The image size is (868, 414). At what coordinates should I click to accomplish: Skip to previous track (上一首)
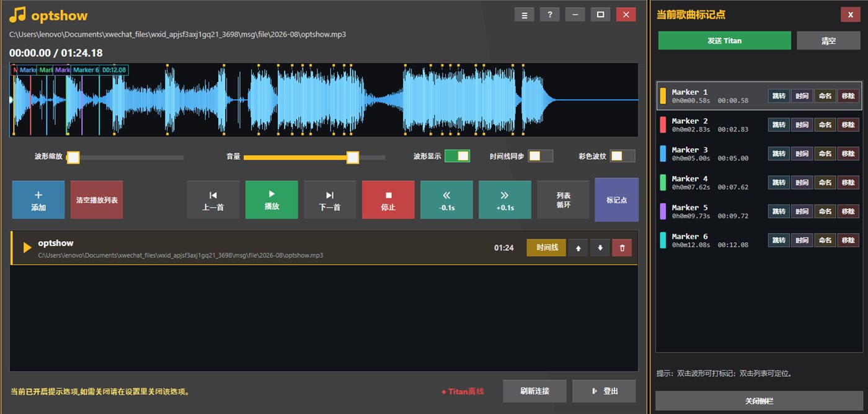click(x=213, y=200)
